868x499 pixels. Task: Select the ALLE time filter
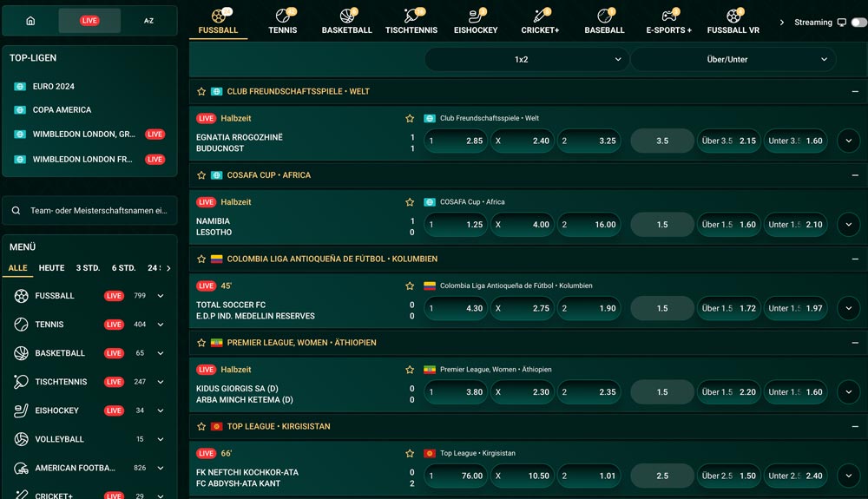click(17, 268)
